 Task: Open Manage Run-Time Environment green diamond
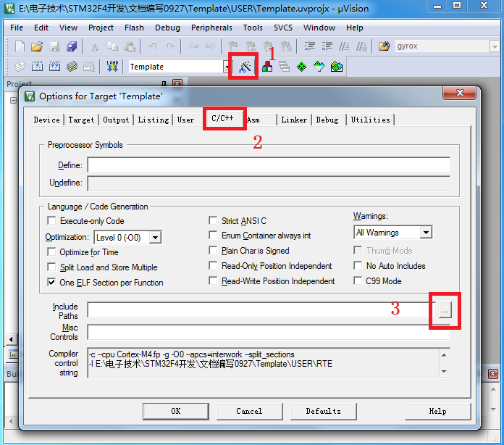tap(301, 67)
